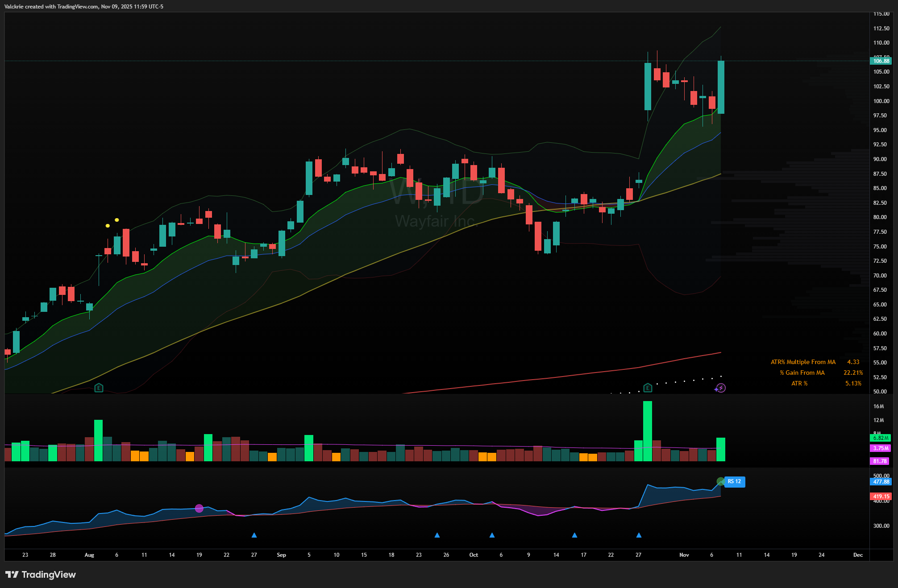Click the blue triangle marker near Aug 27

tap(254, 535)
